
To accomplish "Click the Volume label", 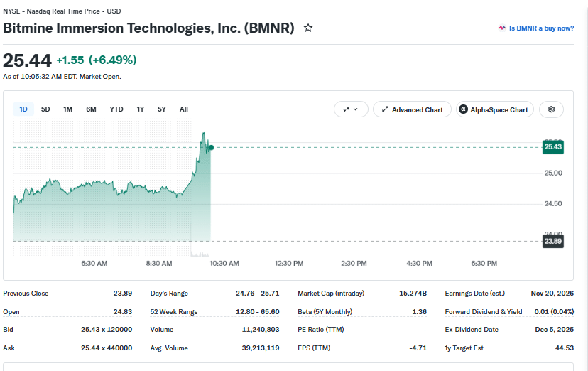I will pos(162,329).
